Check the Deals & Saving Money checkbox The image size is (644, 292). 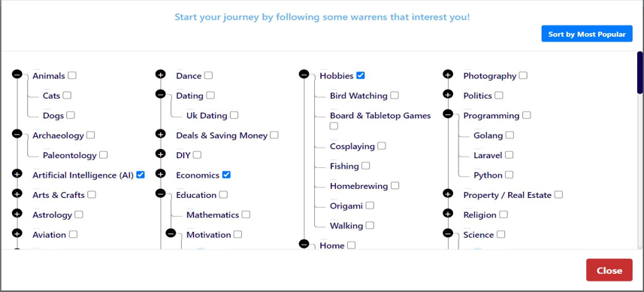[274, 135]
